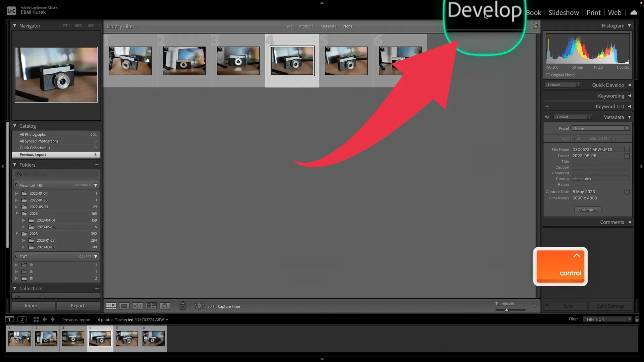
Task: Select the third photo in the filmstrip
Action: coord(73,339)
